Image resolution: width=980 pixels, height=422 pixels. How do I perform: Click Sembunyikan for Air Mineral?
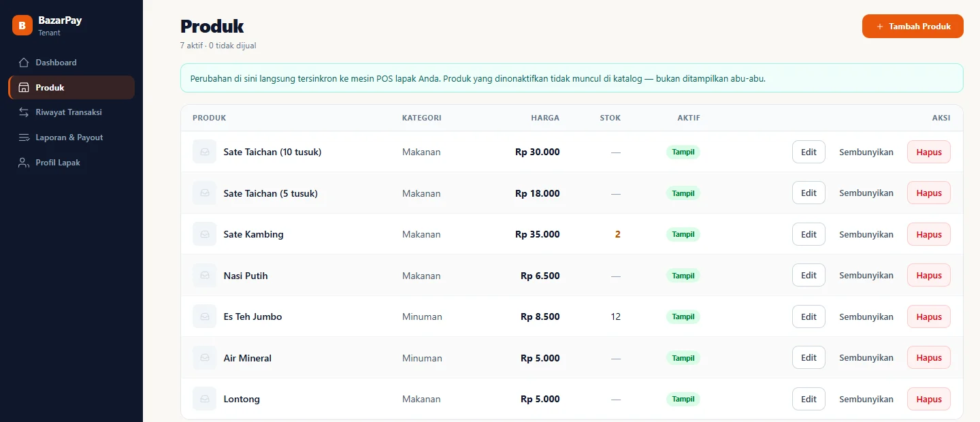click(x=866, y=358)
